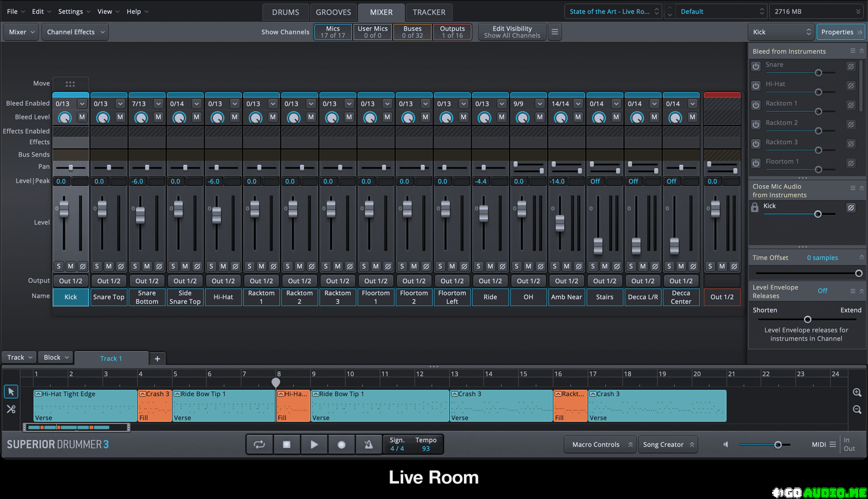The height and width of the screenshot is (499, 868).
Task: Toggle Hi-Hat bleed power icon
Action: click(x=756, y=85)
